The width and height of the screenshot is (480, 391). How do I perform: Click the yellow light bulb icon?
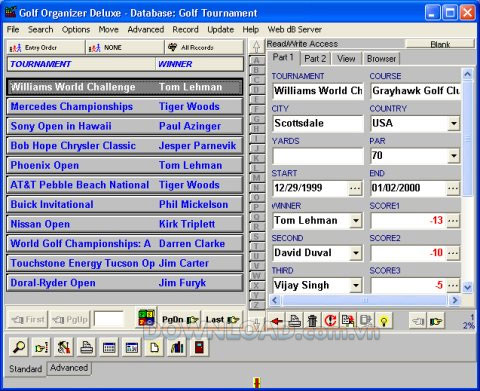384,321
